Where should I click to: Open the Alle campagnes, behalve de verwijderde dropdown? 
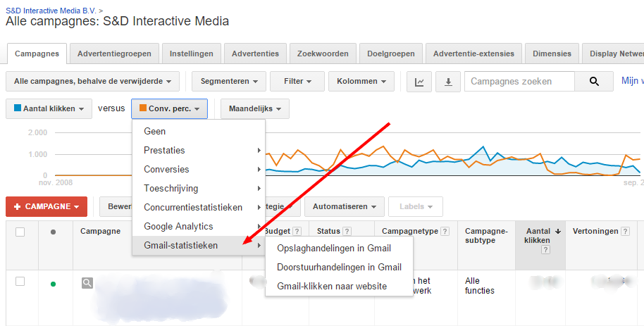click(x=92, y=81)
